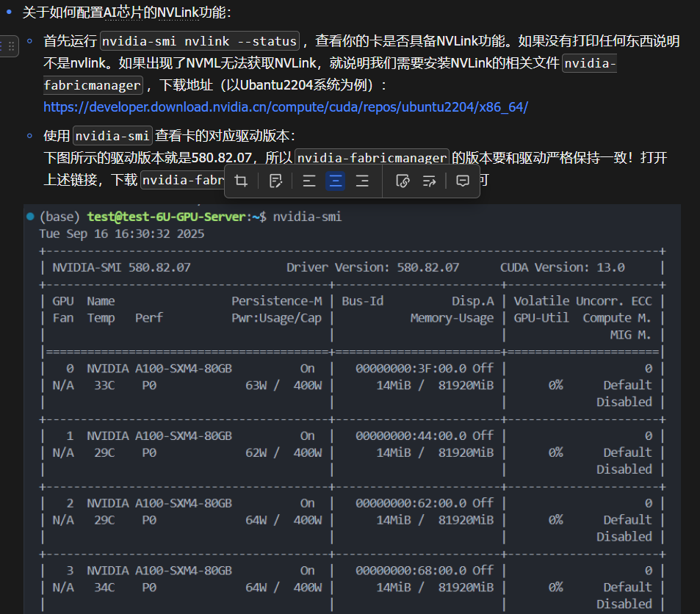
Task: Copy the image link using the link icon
Action: tap(403, 180)
